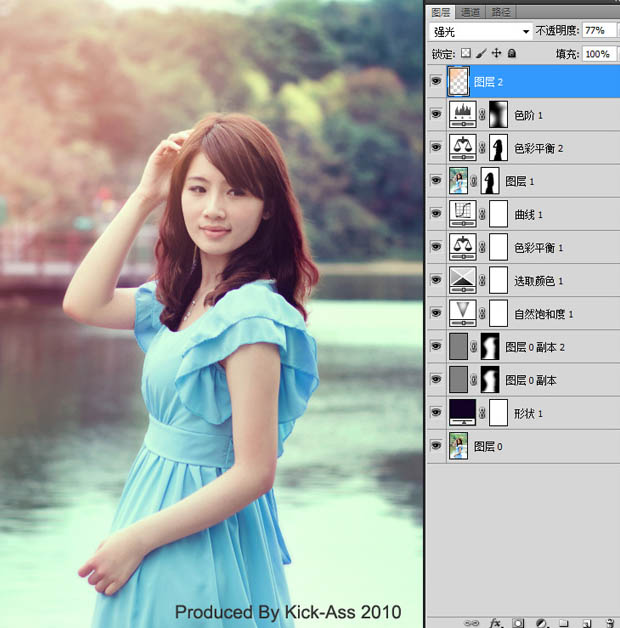
Task: Click the lock transparent pixels icon
Action: [466, 53]
